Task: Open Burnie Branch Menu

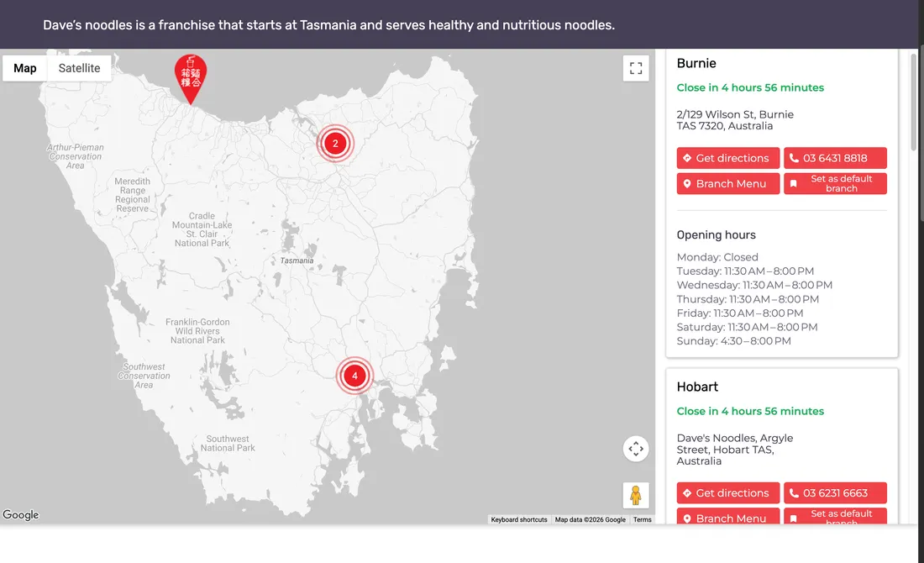Action: point(727,183)
